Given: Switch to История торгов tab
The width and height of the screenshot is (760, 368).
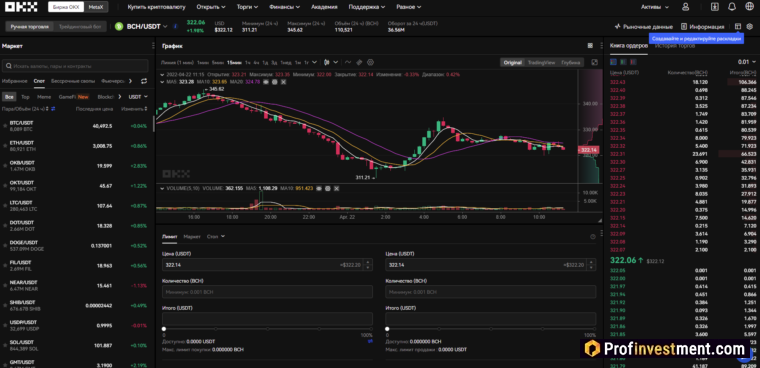Looking at the screenshot, I should tap(675, 46).
